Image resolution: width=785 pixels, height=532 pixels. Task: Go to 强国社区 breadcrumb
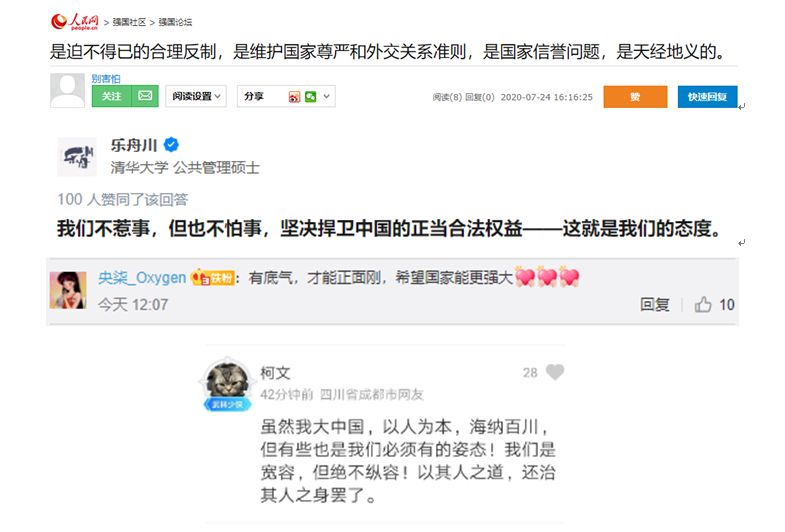[129, 22]
